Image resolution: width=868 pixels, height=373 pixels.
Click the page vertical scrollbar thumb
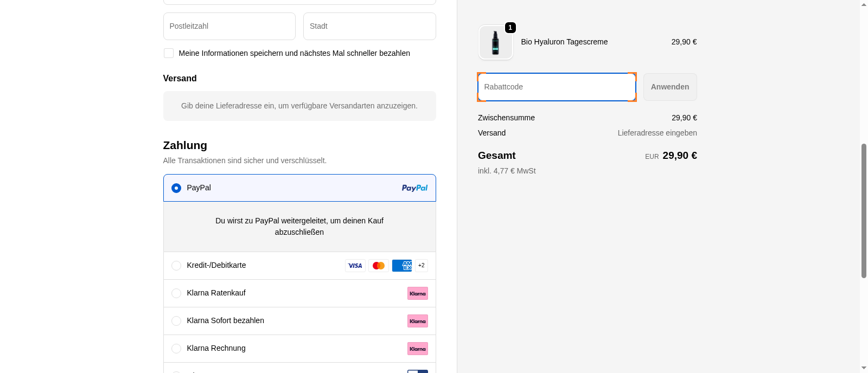click(864, 210)
